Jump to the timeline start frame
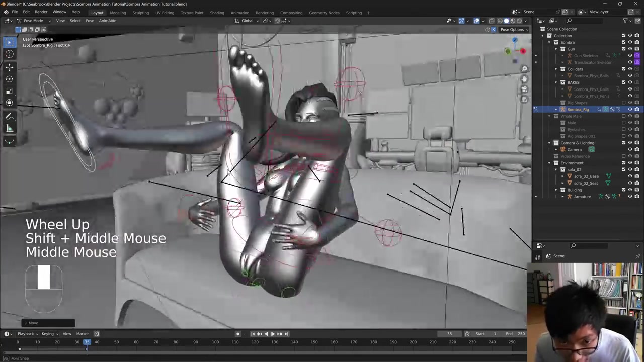 click(253, 334)
